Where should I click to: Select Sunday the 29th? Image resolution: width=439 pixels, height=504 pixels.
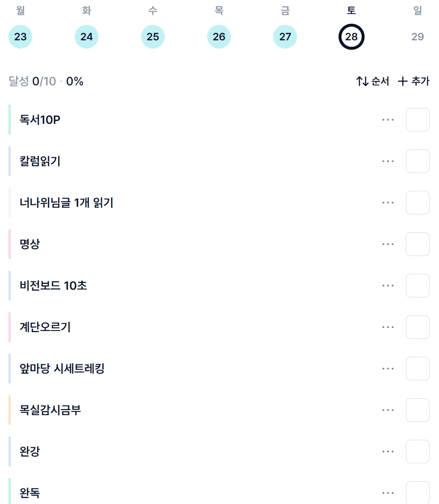(x=417, y=37)
